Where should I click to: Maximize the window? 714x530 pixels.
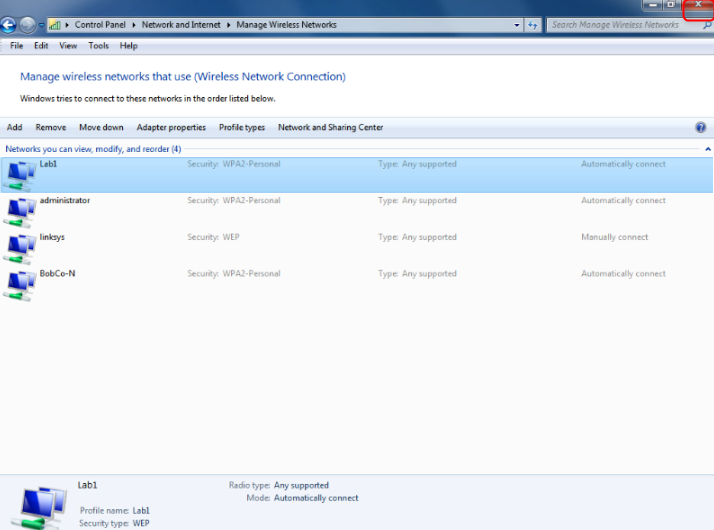click(671, 5)
